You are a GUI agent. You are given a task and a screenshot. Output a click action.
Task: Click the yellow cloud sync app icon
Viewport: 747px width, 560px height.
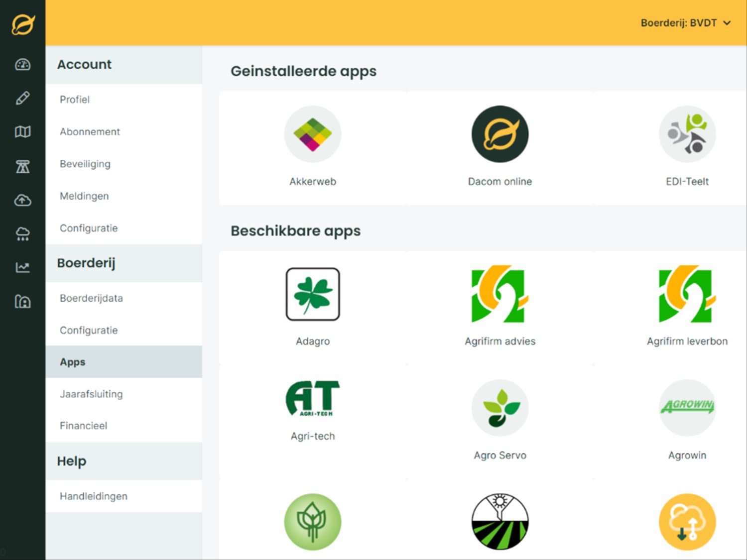pyautogui.click(x=687, y=522)
